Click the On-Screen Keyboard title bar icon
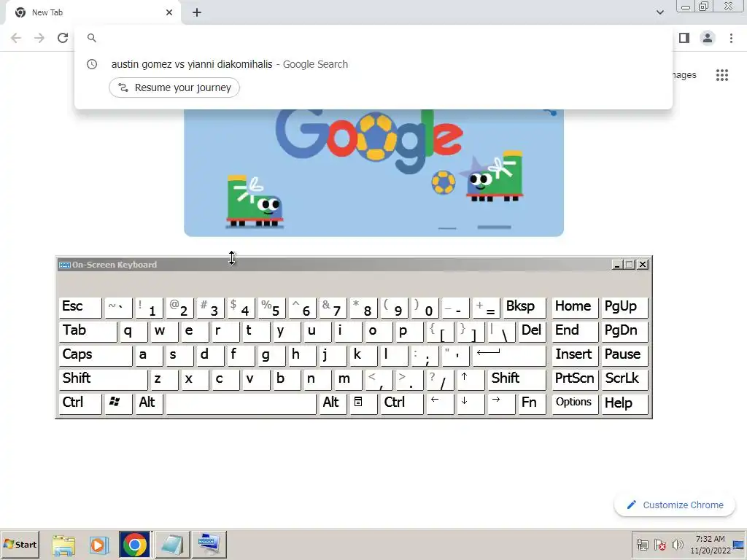The height and width of the screenshot is (560, 747). (65, 265)
